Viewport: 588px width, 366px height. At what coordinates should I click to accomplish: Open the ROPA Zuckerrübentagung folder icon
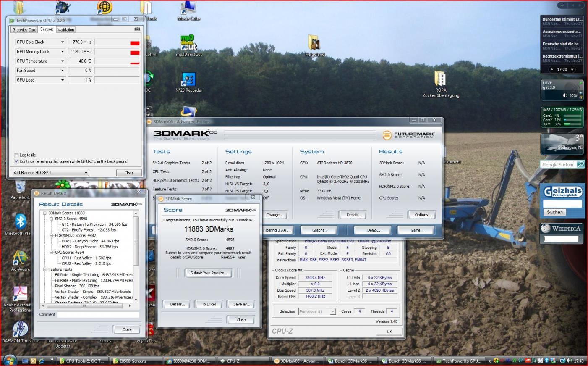tap(440, 79)
